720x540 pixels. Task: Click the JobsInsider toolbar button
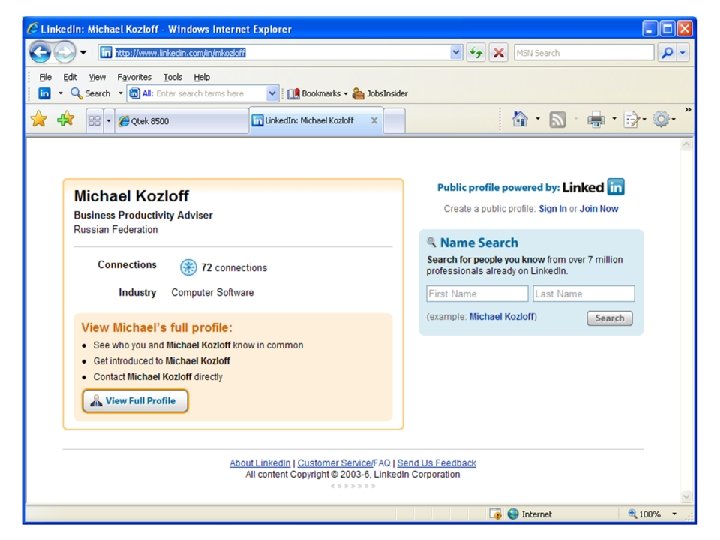point(380,94)
